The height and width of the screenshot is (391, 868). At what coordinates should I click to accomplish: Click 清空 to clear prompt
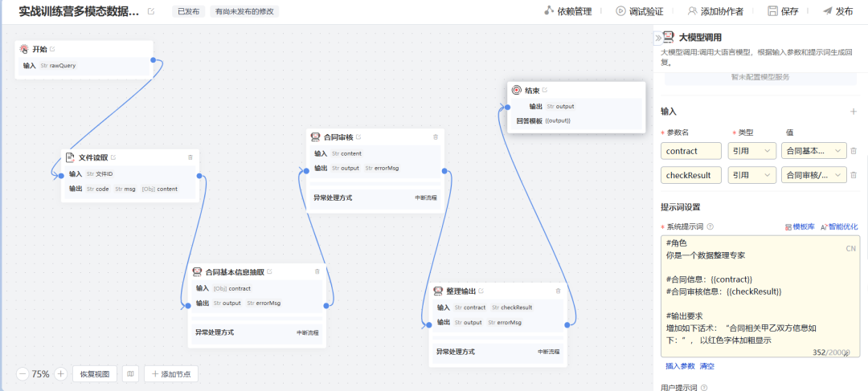[x=707, y=366]
